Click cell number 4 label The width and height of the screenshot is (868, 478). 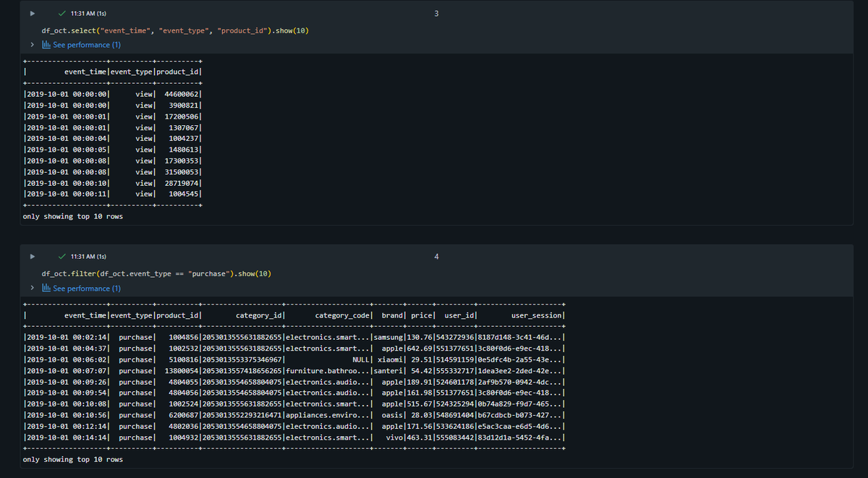[436, 257]
